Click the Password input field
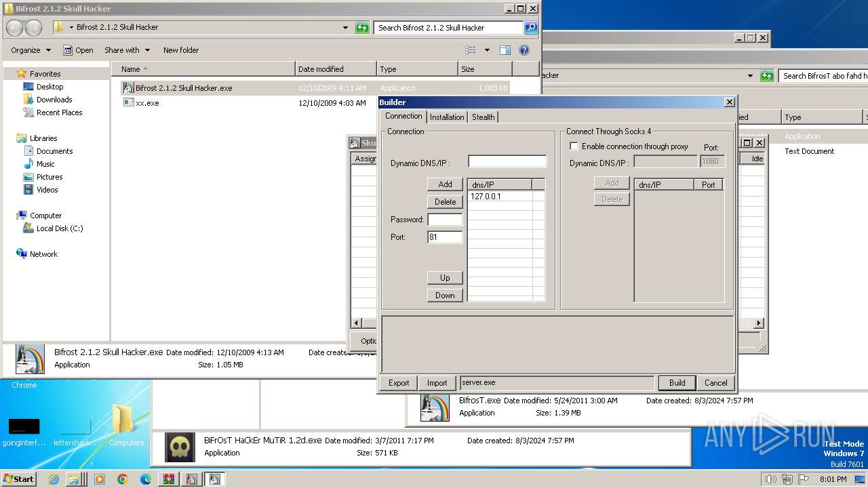868x488 pixels. click(x=445, y=220)
